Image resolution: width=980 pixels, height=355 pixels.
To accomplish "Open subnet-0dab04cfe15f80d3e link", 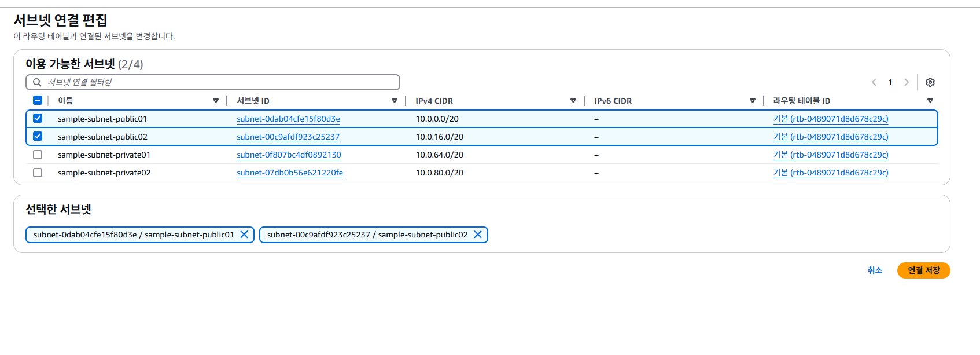I will click(288, 119).
